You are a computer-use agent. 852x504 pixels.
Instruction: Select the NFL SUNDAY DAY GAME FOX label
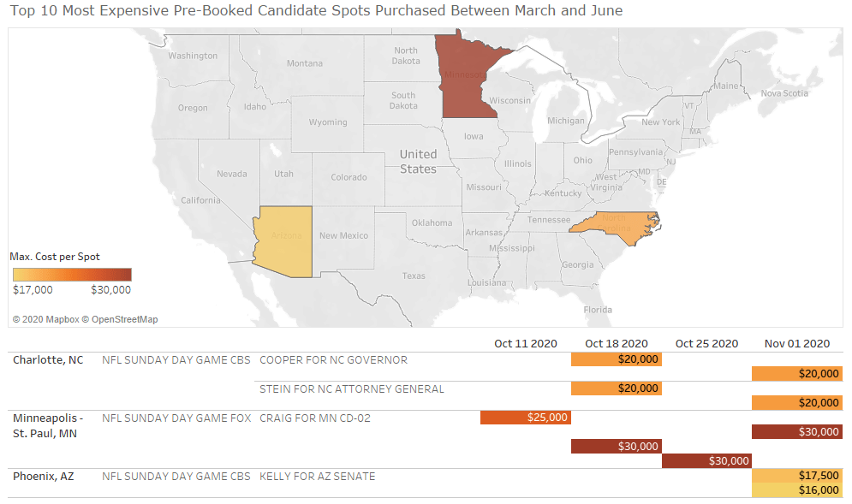pos(176,418)
